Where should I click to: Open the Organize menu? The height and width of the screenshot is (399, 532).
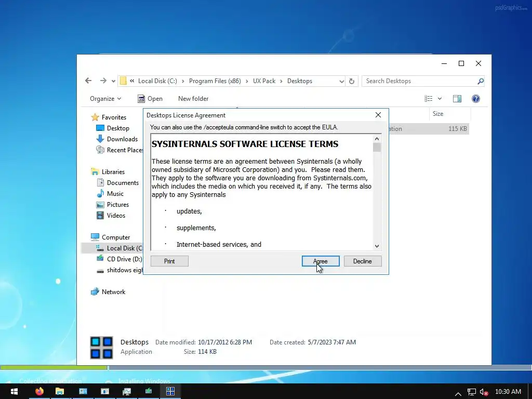pos(105,98)
